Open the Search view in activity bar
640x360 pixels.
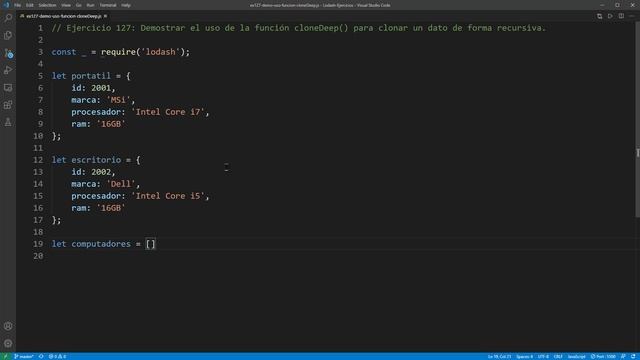click(8, 18)
